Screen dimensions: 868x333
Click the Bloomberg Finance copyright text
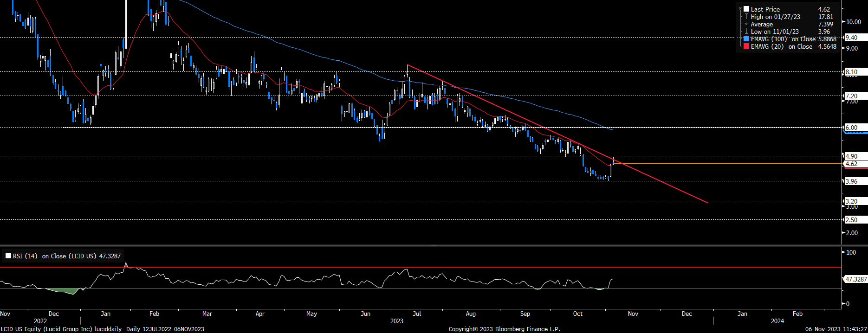click(x=505, y=329)
